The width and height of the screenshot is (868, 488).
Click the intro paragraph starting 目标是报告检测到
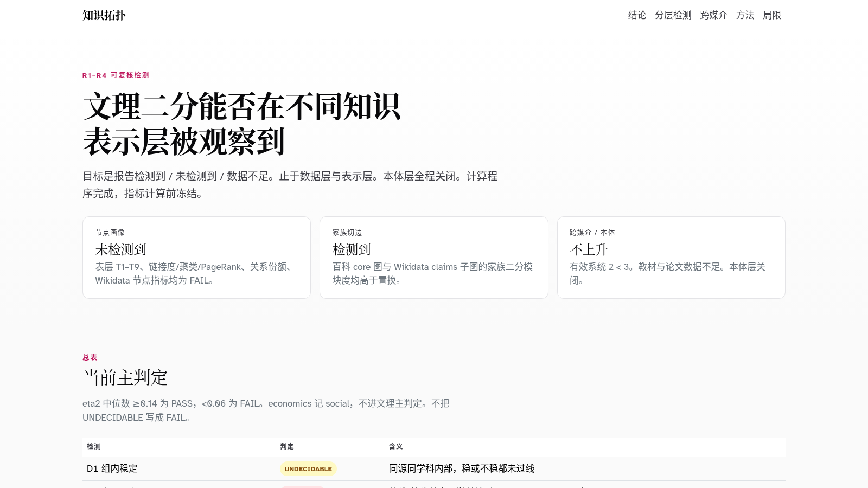pyautogui.click(x=290, y=185)
